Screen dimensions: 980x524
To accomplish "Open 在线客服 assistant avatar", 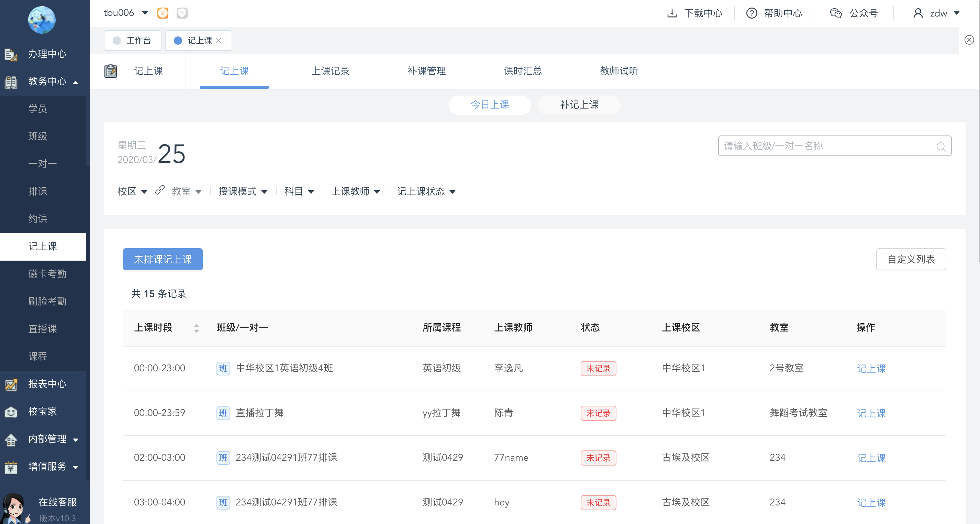I will [x=15, y=508].
